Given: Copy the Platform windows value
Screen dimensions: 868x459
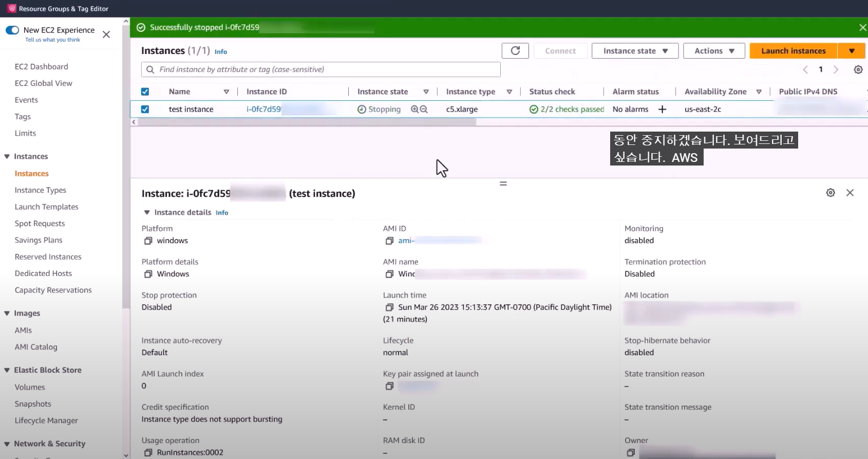Looking at the screenshot, I should click(148, 241).
